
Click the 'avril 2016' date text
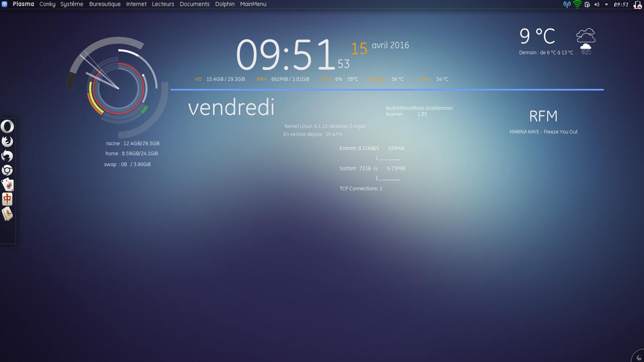[x=390, y=45]
